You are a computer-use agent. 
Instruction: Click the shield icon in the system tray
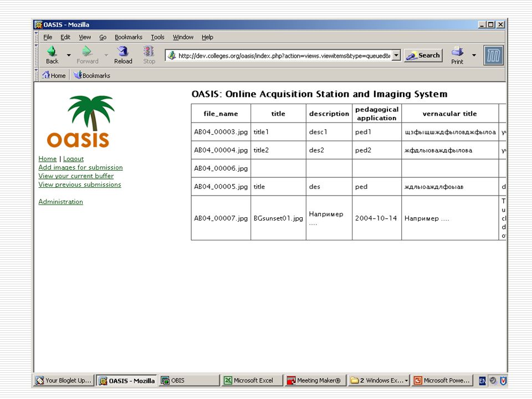[503, 381]
